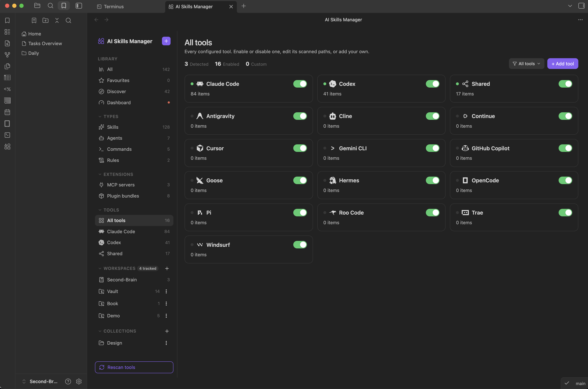
Task: Disable the Gemini CLI toggle
Action: point(432,148)
